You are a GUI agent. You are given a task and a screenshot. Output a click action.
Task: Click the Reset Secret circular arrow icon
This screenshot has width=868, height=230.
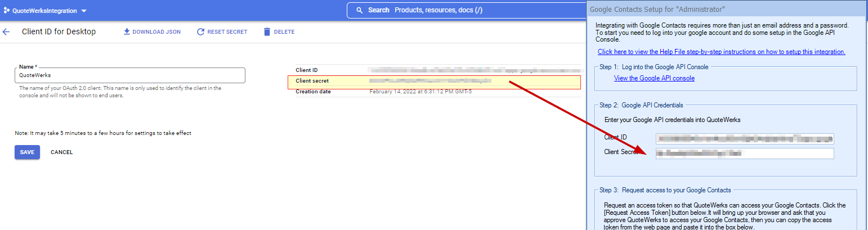click(x=200, y=32)
